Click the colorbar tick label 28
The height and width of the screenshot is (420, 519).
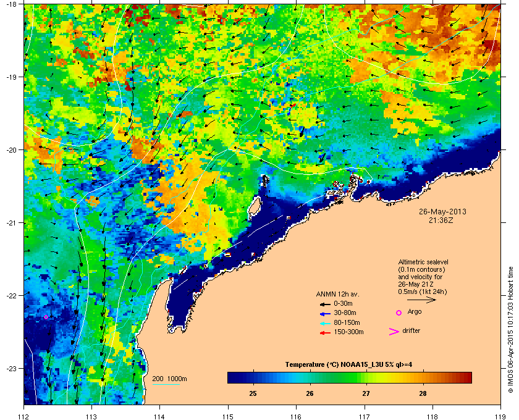(x=423, y=393)
